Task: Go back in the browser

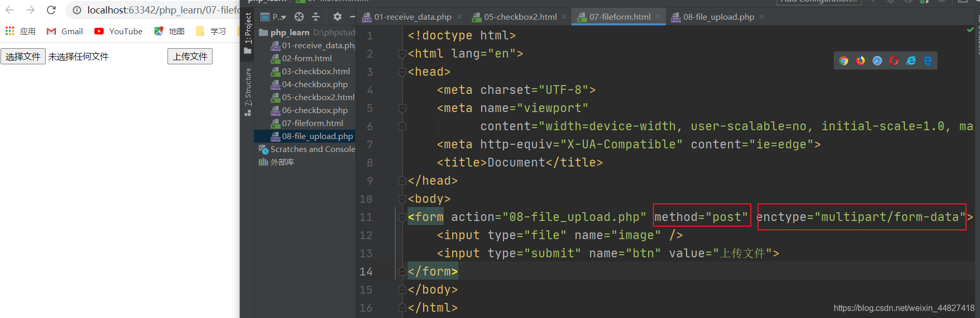Action: 10,10
